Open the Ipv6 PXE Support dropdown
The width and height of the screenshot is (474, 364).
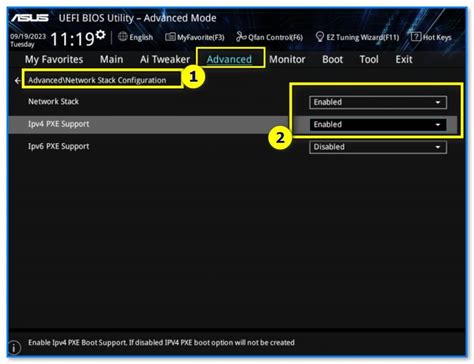(x=378, y=147)
